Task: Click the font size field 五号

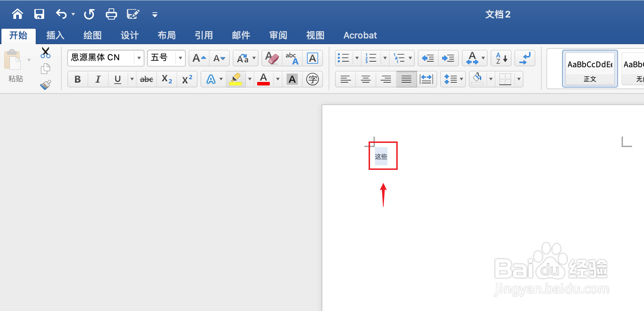Action: coord(161,58)
